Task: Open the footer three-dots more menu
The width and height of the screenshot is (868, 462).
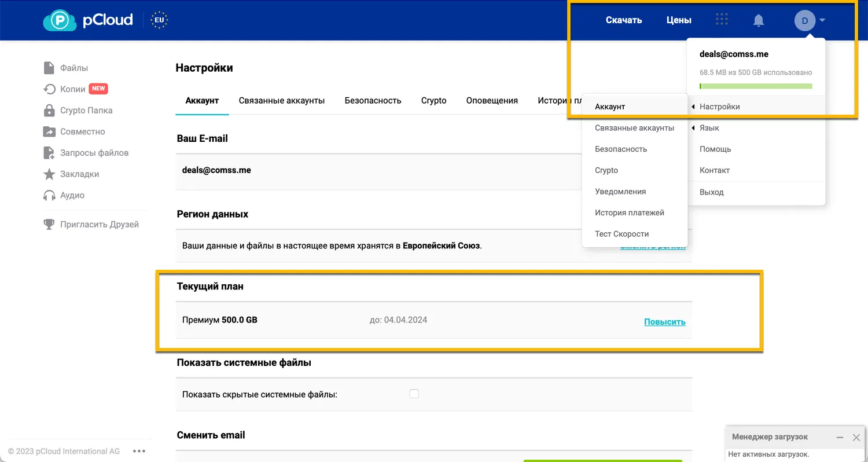Action: [x=139, y=451]
